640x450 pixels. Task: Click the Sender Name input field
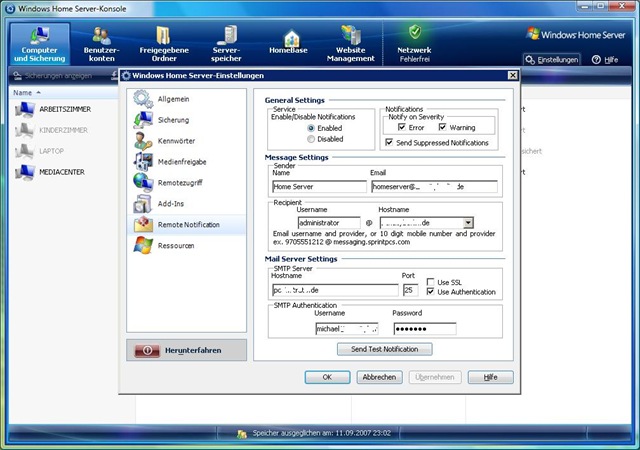319,187
